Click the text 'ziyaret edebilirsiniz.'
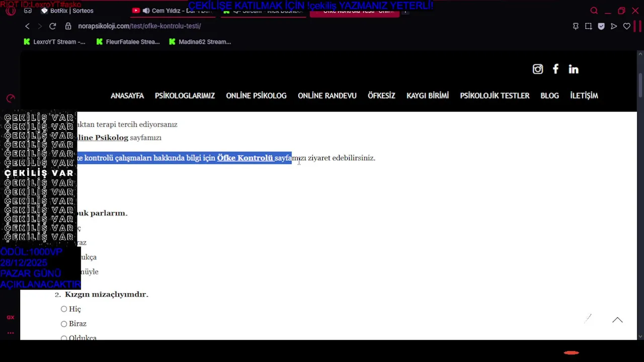Image resolution: width=644 pixels, height=362 pixels. click(342, 158)
